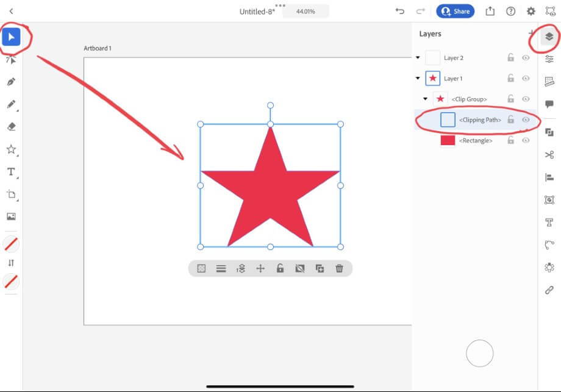This screenshot has height=392, width=561.
Task: Open the Object panel icon
Action: tap(549, 199)
